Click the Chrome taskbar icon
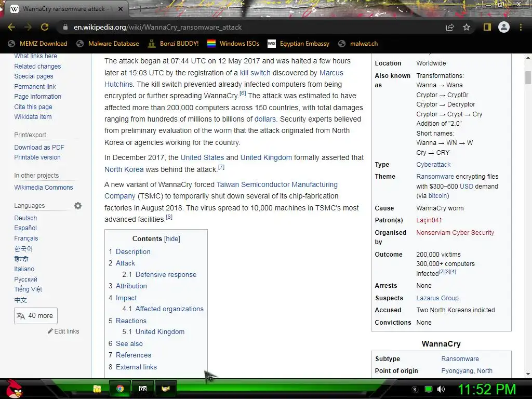 (120, 389)
